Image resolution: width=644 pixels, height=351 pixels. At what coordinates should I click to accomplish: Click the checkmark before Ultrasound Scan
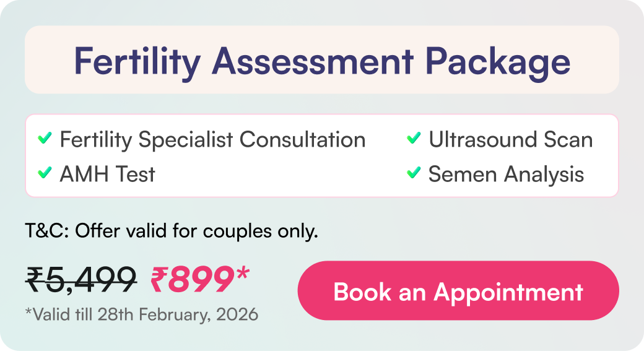414,139
